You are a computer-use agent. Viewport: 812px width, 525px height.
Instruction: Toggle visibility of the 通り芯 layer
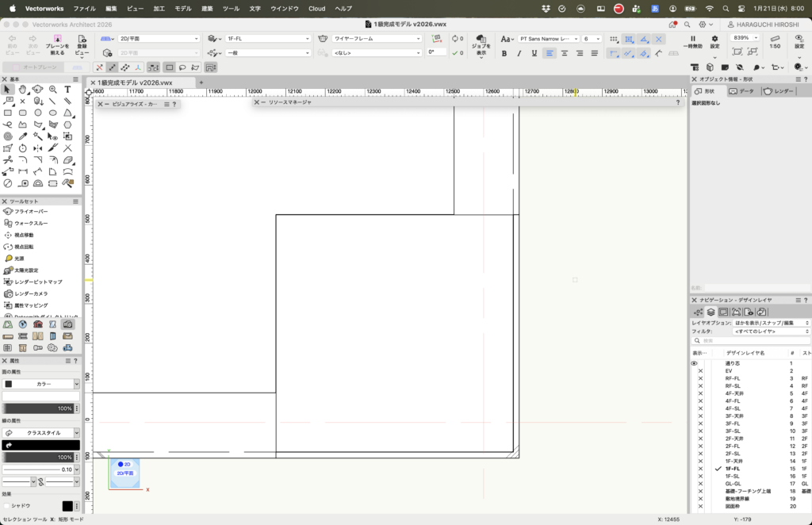(694, 363)
